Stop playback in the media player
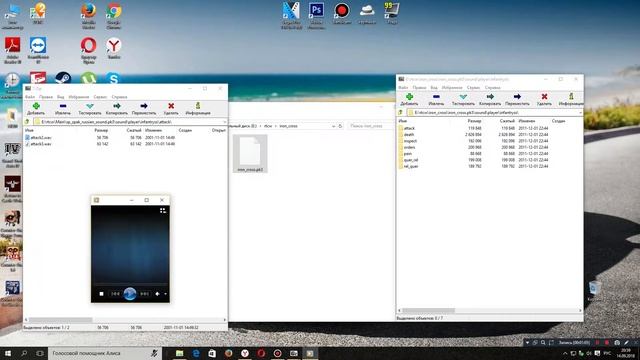 point(102,294)
